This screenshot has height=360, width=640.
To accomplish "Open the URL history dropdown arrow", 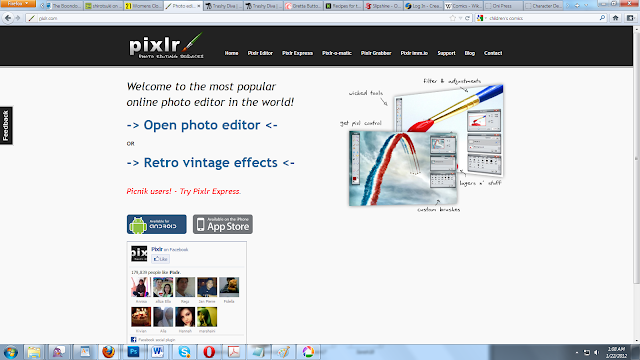I will [x=460, y=18].
